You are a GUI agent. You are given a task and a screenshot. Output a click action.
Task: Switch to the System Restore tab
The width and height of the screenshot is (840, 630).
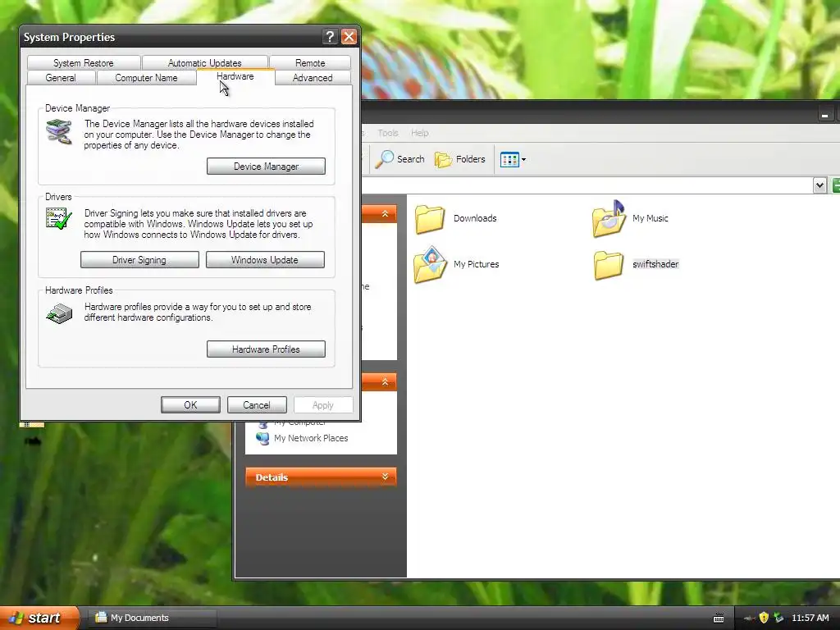84,62
